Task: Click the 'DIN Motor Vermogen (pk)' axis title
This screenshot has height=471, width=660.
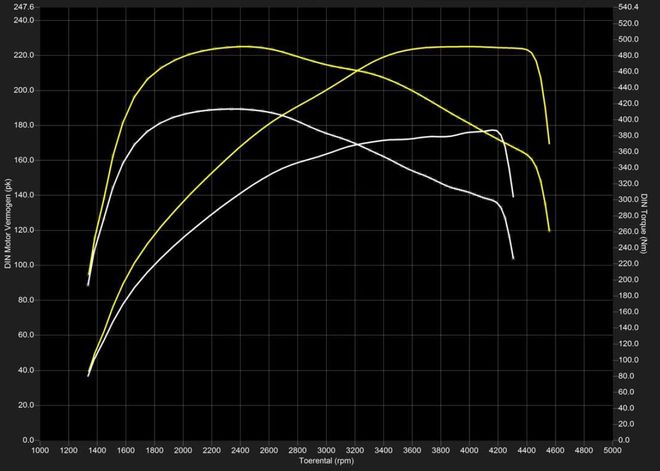Action: (x=8, y=222)
